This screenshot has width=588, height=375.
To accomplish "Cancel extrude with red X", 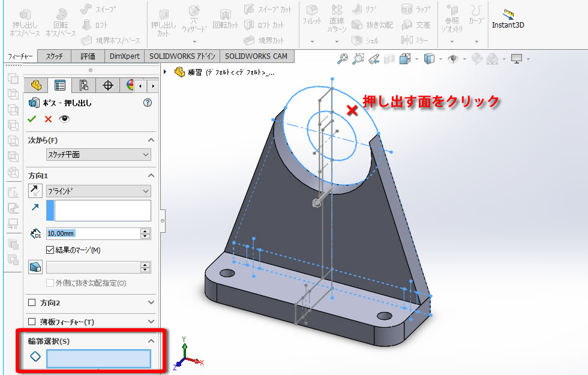I will click(48, 119).
